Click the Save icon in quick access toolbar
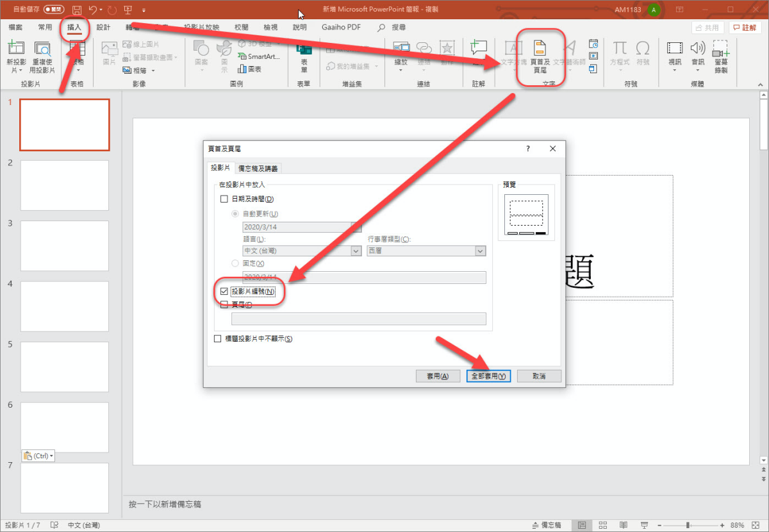769x532 pixels. 77,10
